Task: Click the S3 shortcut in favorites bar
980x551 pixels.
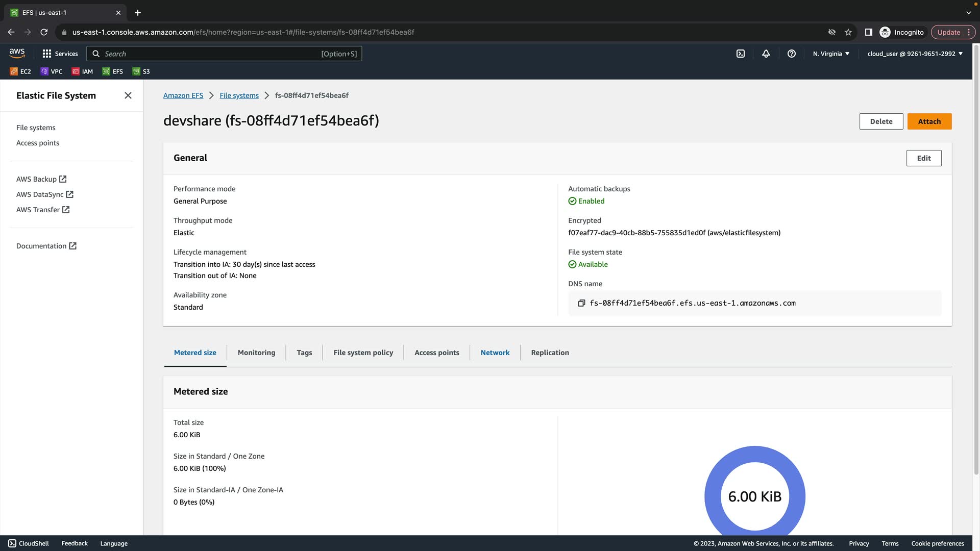Action: [141, 71]
